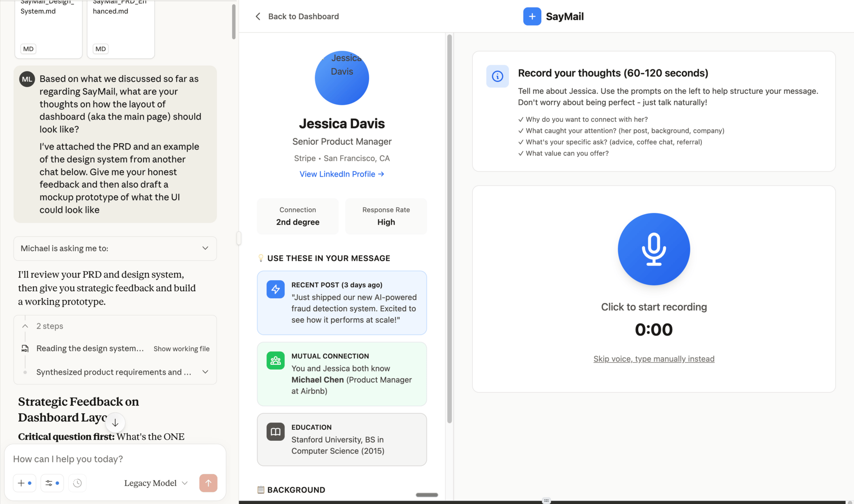Viewport: 854px width, 504px height.
Task: Click the info icon beside recording instructions
Action: 497,76
